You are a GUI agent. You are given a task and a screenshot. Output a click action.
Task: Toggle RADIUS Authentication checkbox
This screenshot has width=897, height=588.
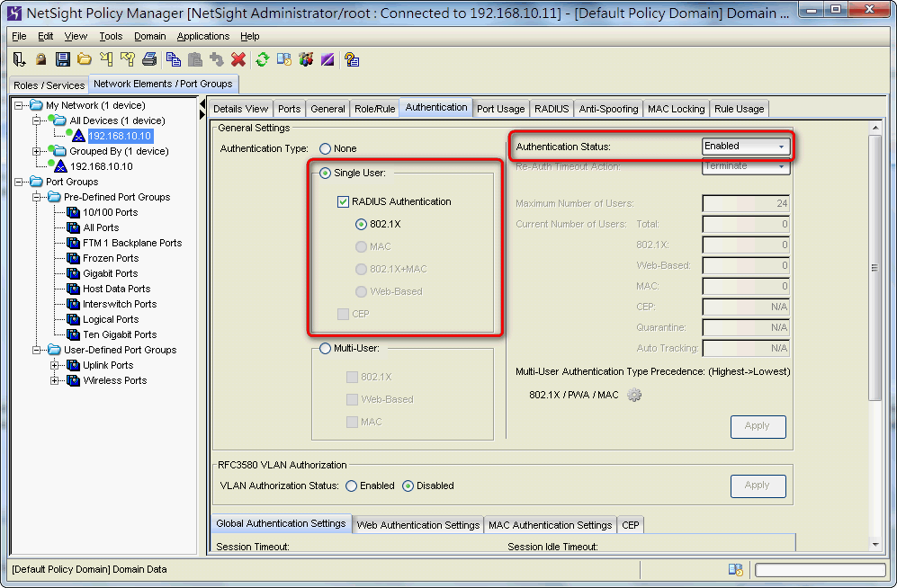(x=344, y=201)
